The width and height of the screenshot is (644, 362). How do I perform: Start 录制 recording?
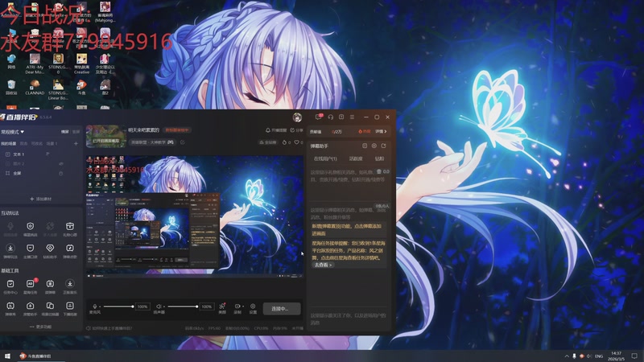click(237, 308)
